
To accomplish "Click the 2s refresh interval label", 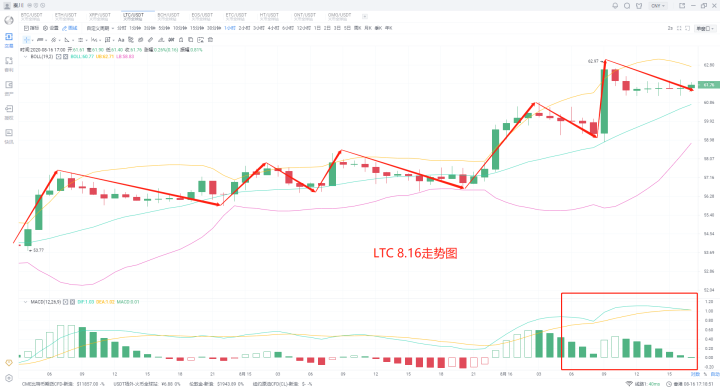I will pyautogui.click(x=670, y=28).
